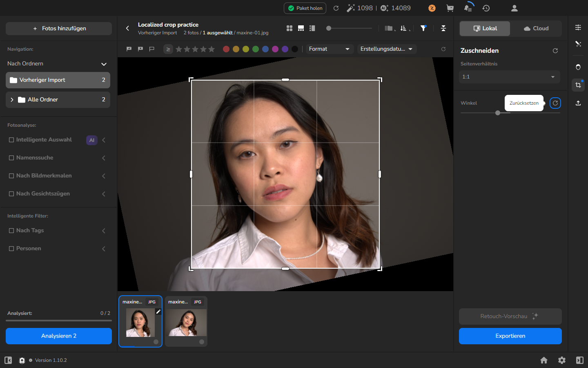Click the funnel filter icon

[x=423, y=28]
